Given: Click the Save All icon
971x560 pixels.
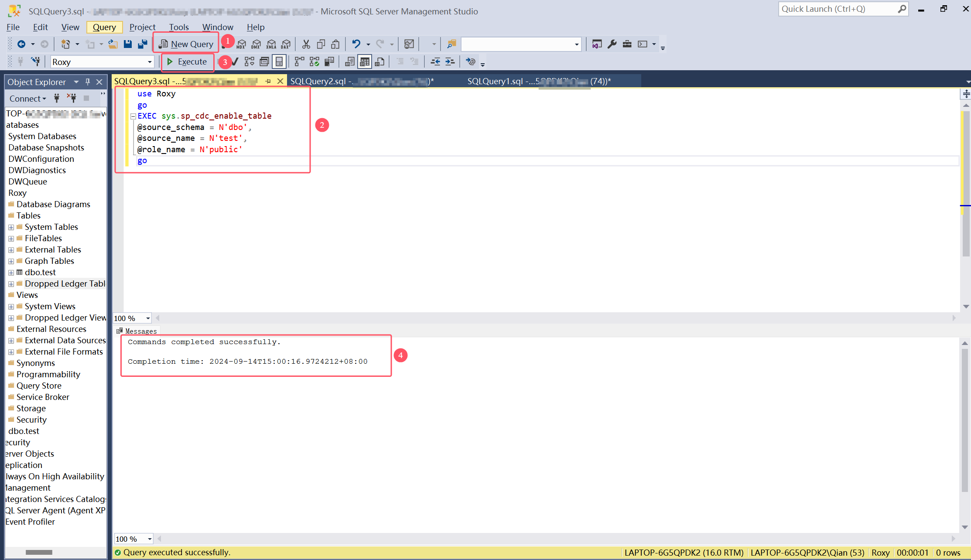Looking at the screenshot, I should point(143,44).
